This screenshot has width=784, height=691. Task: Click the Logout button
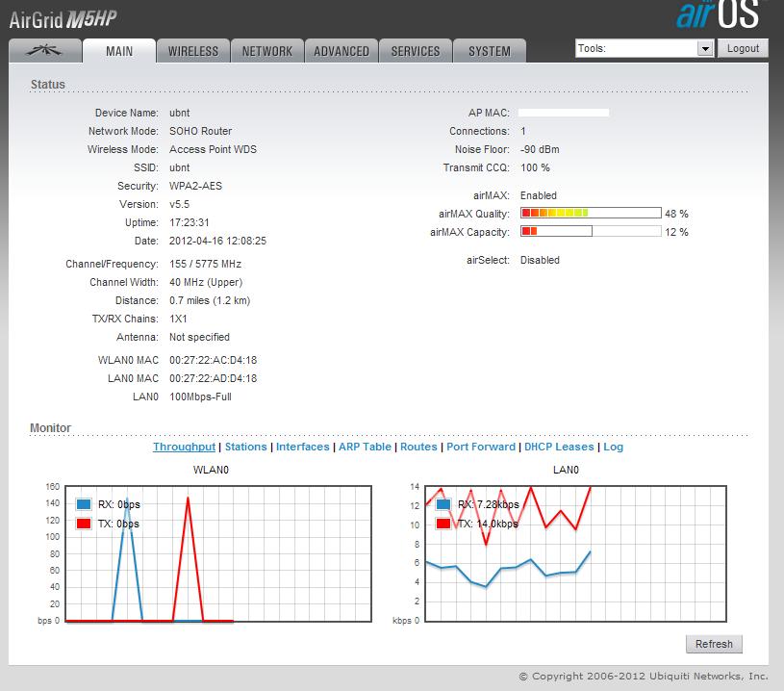pos(743,48)
